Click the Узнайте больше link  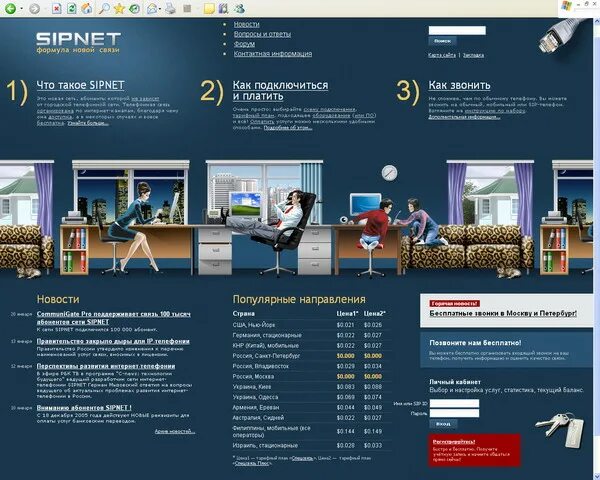88,123
